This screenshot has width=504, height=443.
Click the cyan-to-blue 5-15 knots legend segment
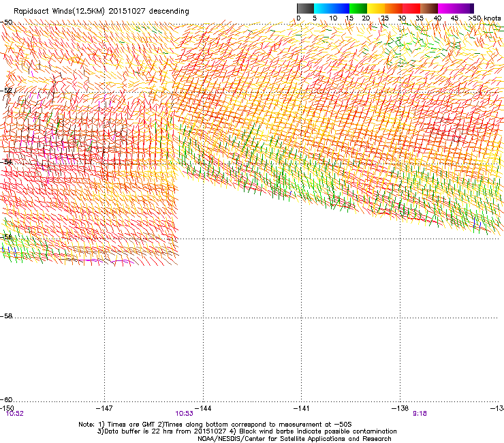[x=332, y=8]
